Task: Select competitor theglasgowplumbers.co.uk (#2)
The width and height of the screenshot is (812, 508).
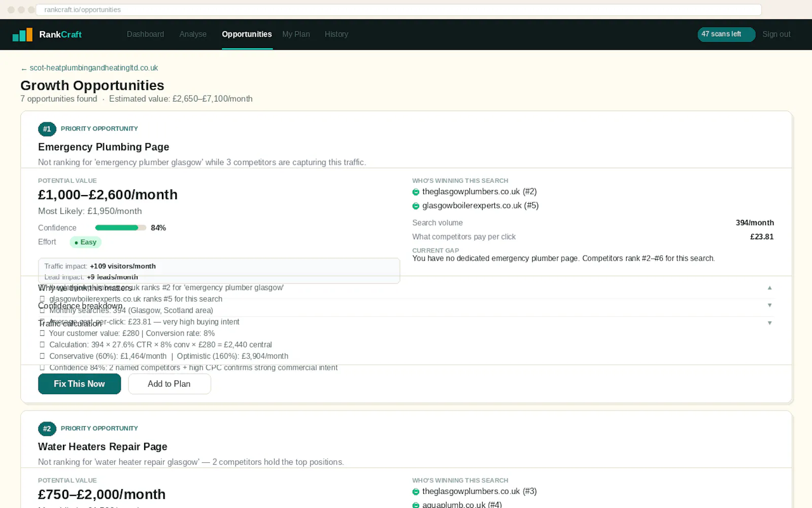Action: (479, 192)
